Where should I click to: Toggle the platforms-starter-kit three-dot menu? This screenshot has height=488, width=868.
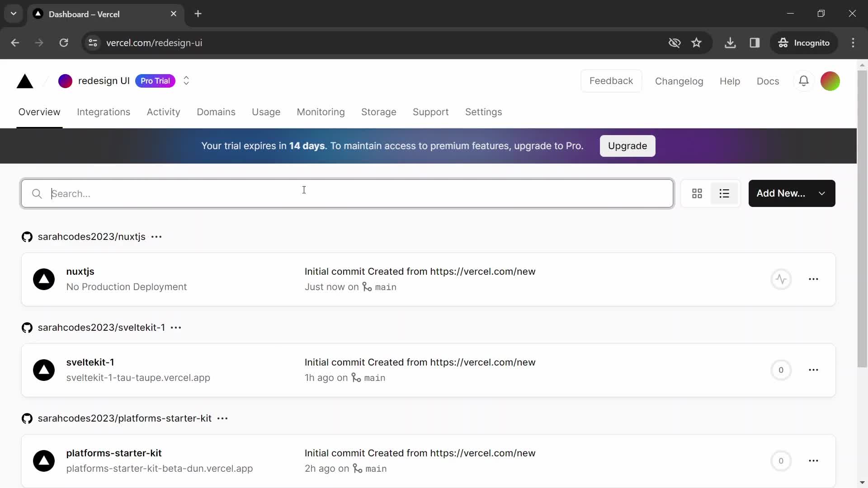pyautogui.click(x=813, y=460)
